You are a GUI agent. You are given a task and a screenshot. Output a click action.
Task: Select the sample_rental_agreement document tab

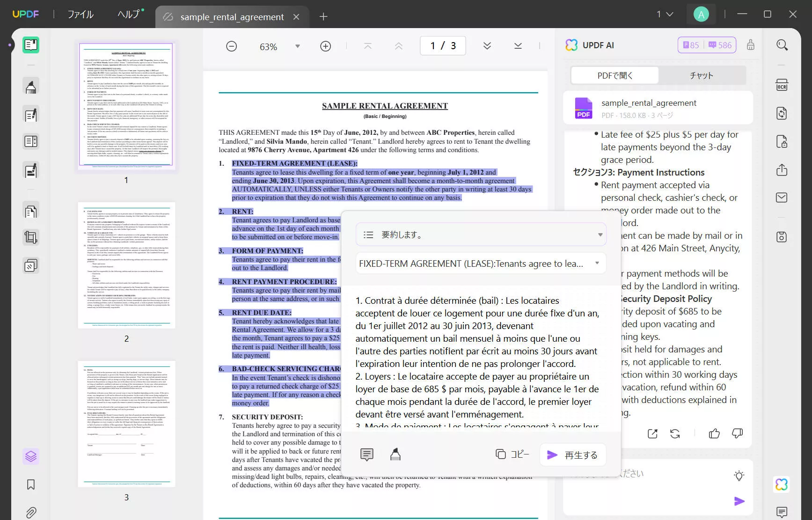click(x=232, y=17)
